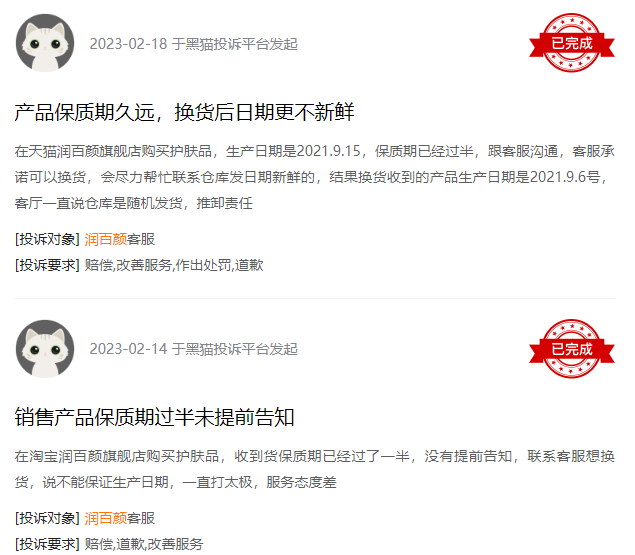Click the cat avatar of the 2023-02-18 complaint

pyautogui.click(x=45, y=43)
